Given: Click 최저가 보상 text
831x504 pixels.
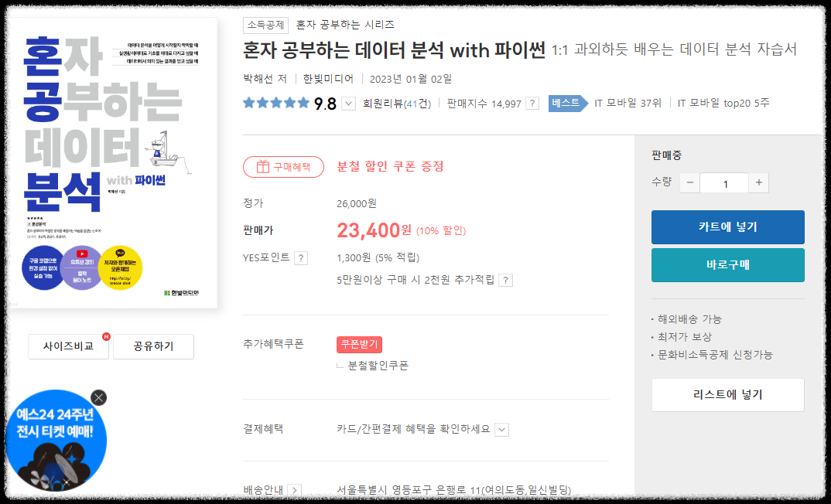Looking at the screenshot, I should pos(685,337).
